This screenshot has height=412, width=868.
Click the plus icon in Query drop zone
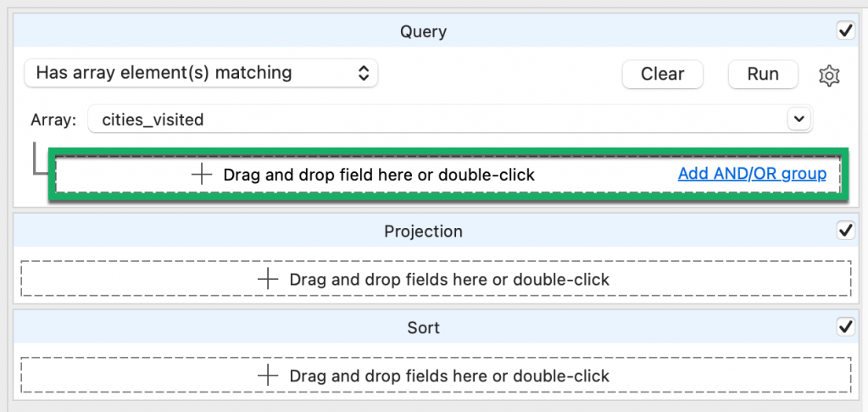(x=202, y=175)
